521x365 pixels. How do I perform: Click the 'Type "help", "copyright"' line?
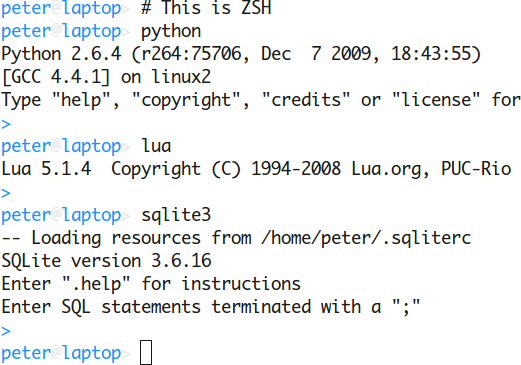point(261,100)
